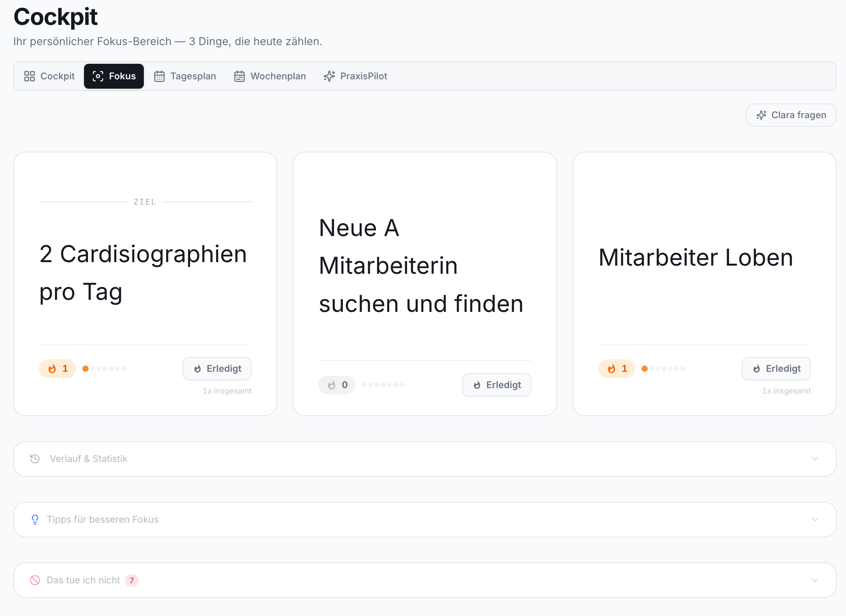Click flame icon in Mitarbeiterin Erledigt button
The image size is (846, 616).
pyautogui.click(x=477, y=385)
